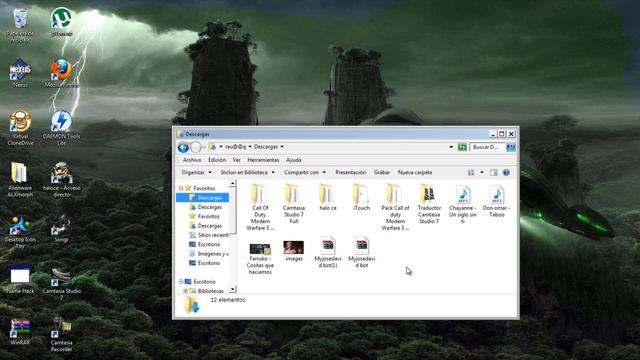Click the 12 elementos status text

228,300
